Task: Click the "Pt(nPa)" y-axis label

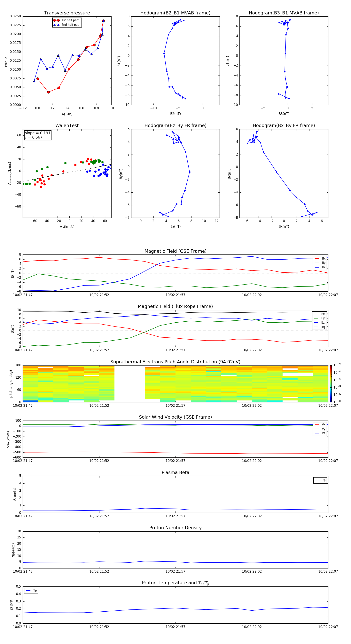Action: (6, 61)
